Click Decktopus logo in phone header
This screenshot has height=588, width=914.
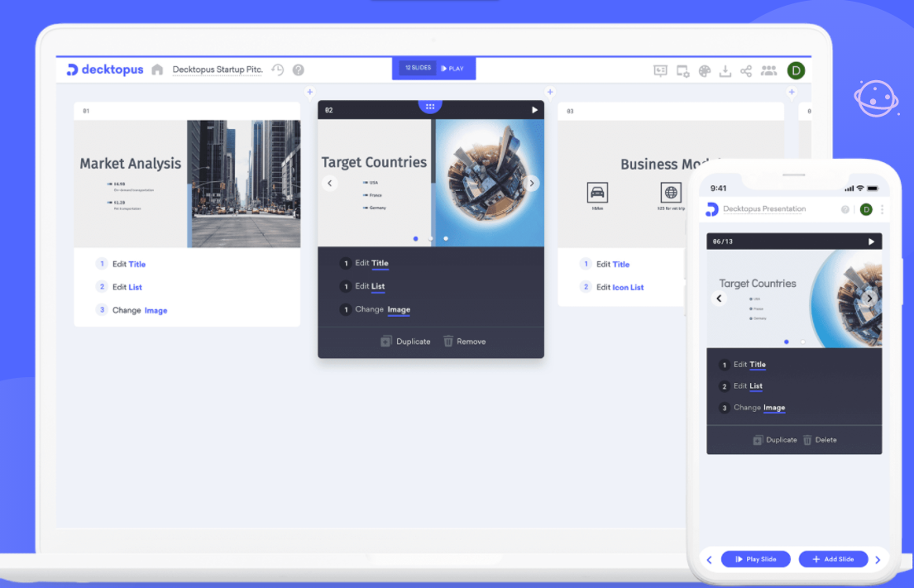711,209
